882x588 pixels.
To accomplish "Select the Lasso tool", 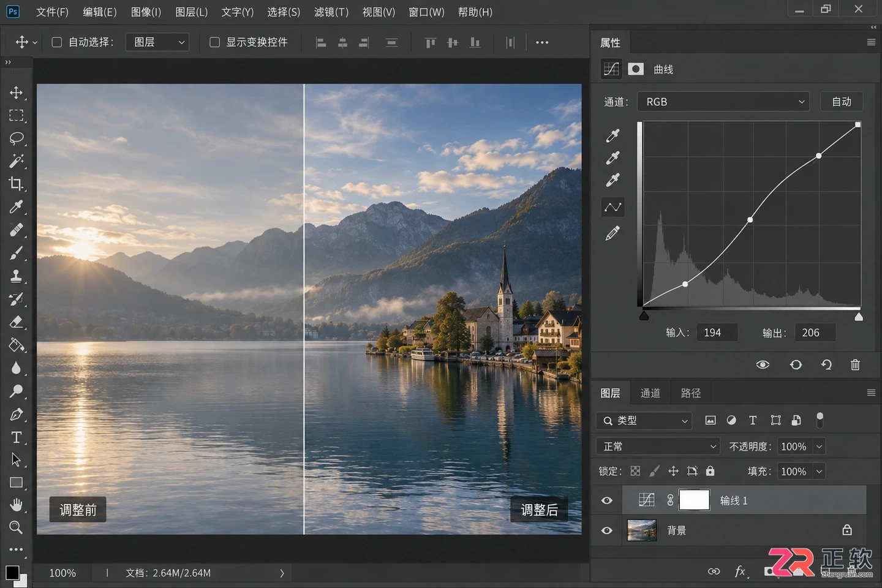I will coord(17,138).
